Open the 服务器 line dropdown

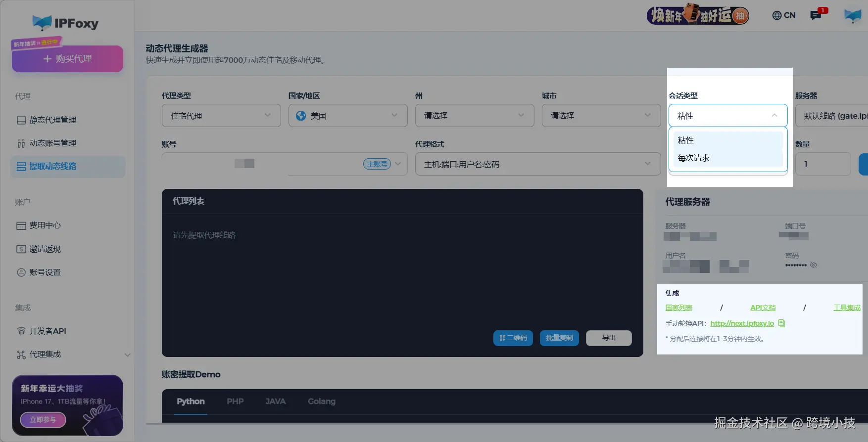[831, 116]
